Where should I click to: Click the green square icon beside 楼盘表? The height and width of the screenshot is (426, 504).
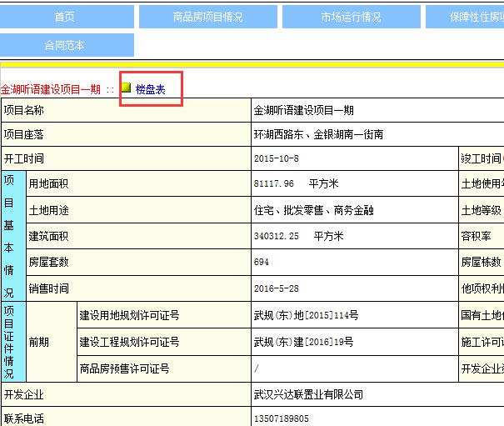(126, 88)
